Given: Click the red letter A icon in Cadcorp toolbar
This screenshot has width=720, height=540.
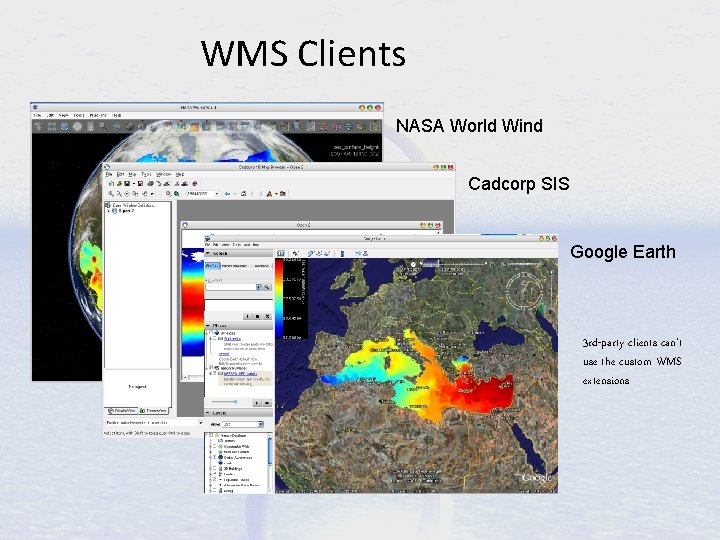Looking at the screenshot, I should click(x=270, y=194).
